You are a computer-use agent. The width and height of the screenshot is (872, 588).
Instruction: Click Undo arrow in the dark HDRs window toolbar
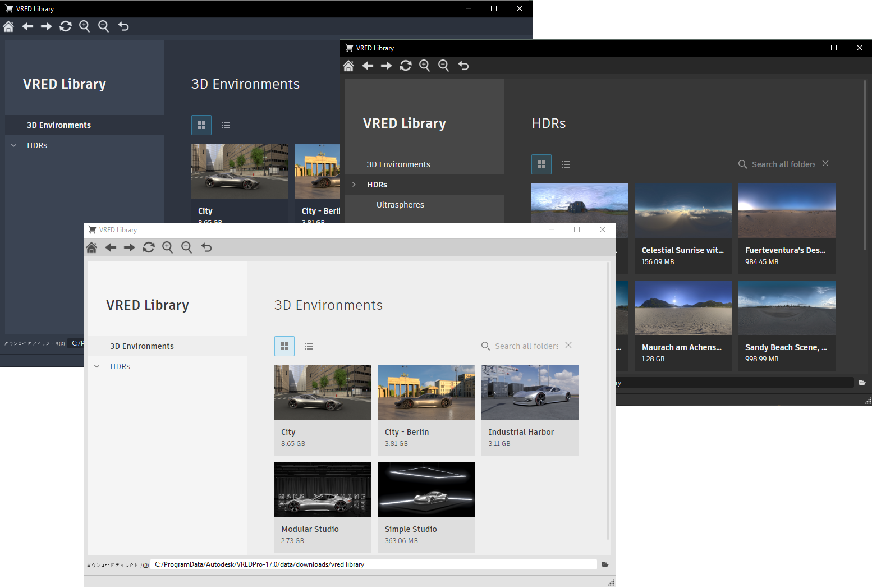463,66
